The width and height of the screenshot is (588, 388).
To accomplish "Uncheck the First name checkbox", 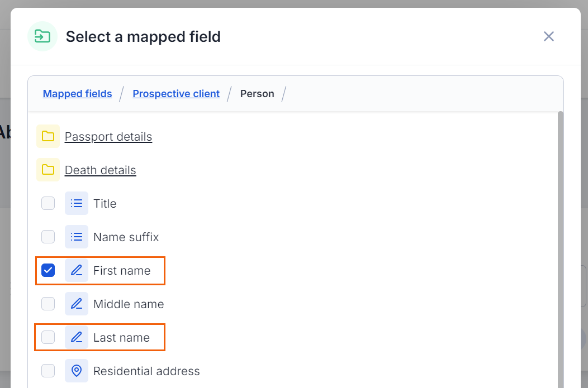I will (x=48, y=270).
